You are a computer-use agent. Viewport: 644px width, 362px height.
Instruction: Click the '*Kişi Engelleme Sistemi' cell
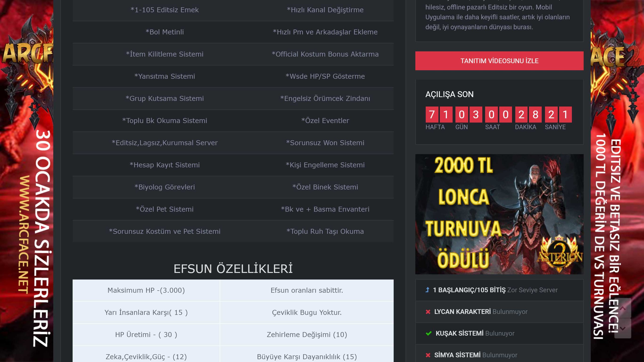click(x=325, y=165)
